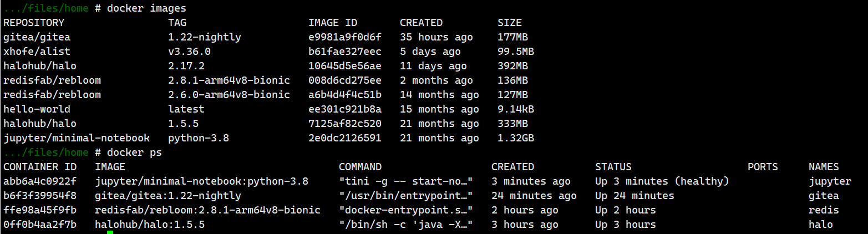Click the green terminal cursor block
The height and width of the screenshot is (234, 868).
pos(110,232)
